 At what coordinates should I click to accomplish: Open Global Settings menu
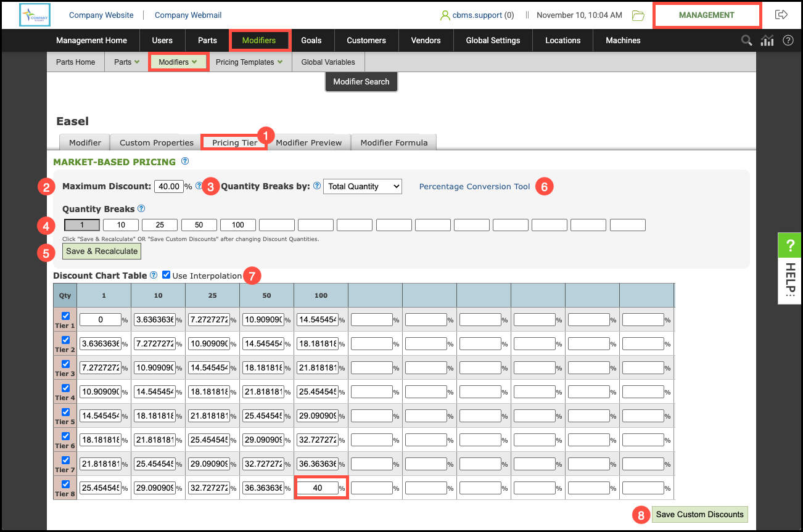click(x=493, y=41)
